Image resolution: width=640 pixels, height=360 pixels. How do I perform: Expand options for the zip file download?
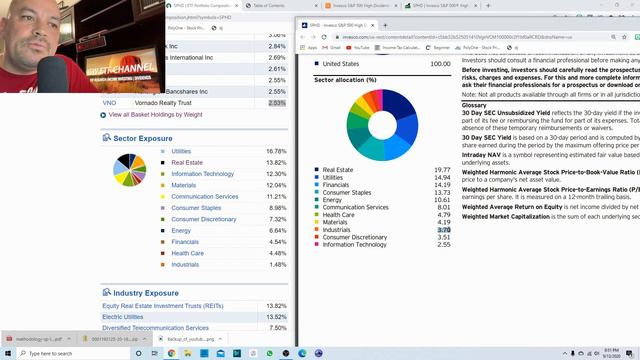click(144, 339)
